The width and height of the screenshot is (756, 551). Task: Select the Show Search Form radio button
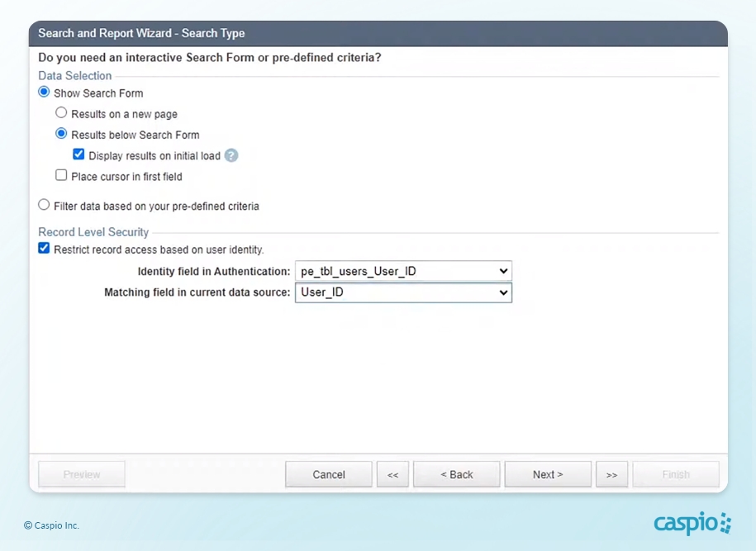pyautogui.click(x=45, y=93)
